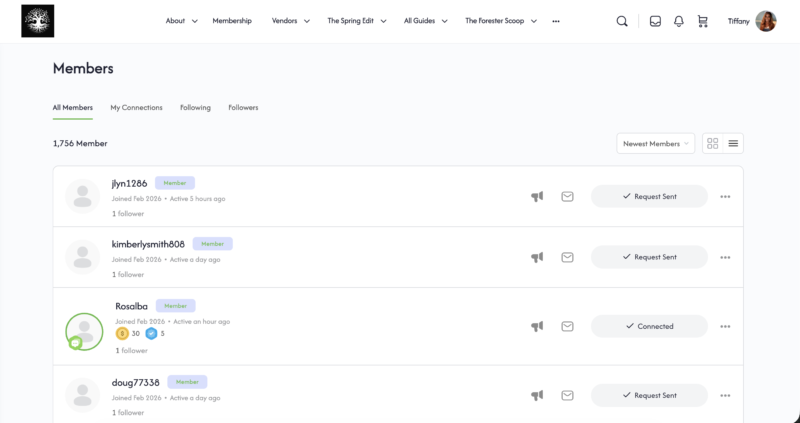Image resolution: width=800 pixels, height=423 pixels.
Task: Open the messages inbox icon
Action: pos(655,21)
